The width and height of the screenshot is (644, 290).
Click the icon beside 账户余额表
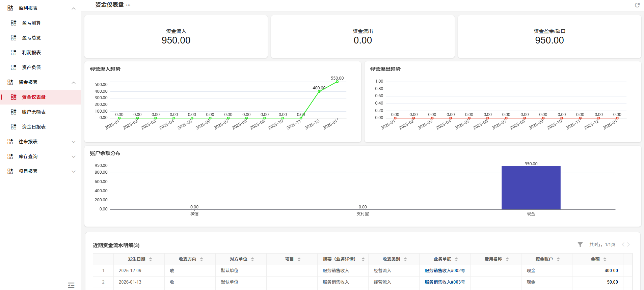[14, 112]
